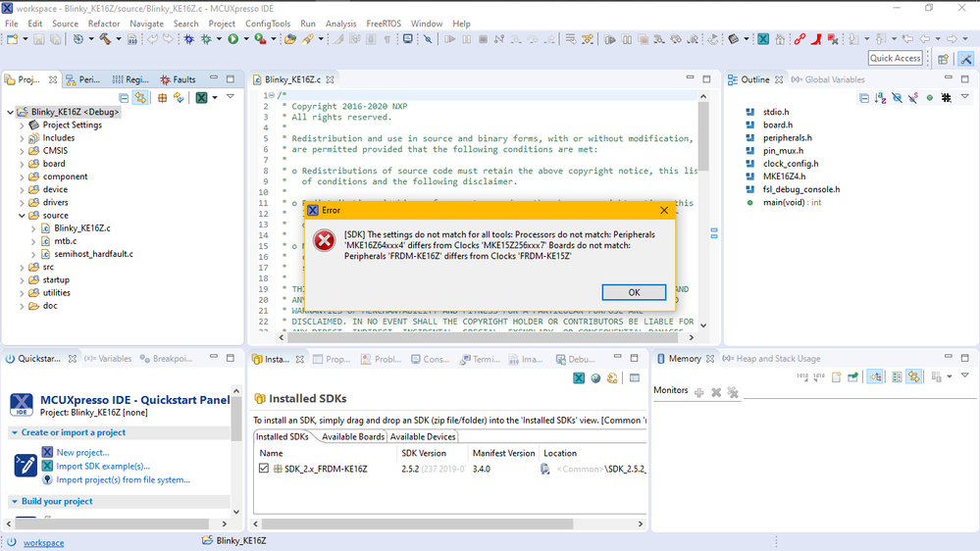
Task: Collapse the Blinky_KE16Z project tree
Action: [11, 112]
